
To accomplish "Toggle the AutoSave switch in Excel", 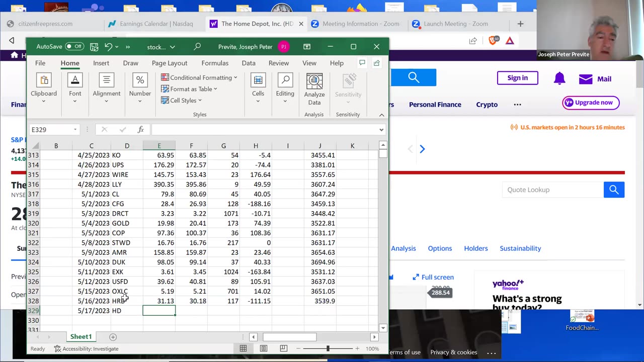I will click(x=74, y=47).
